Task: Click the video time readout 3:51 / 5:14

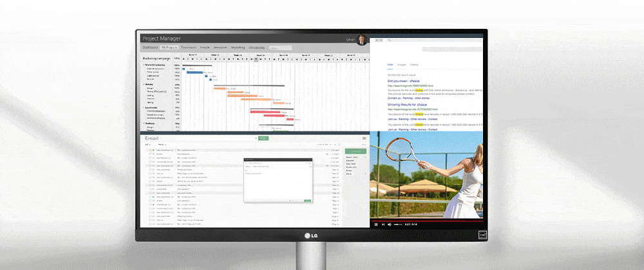Action: (411, 224)
